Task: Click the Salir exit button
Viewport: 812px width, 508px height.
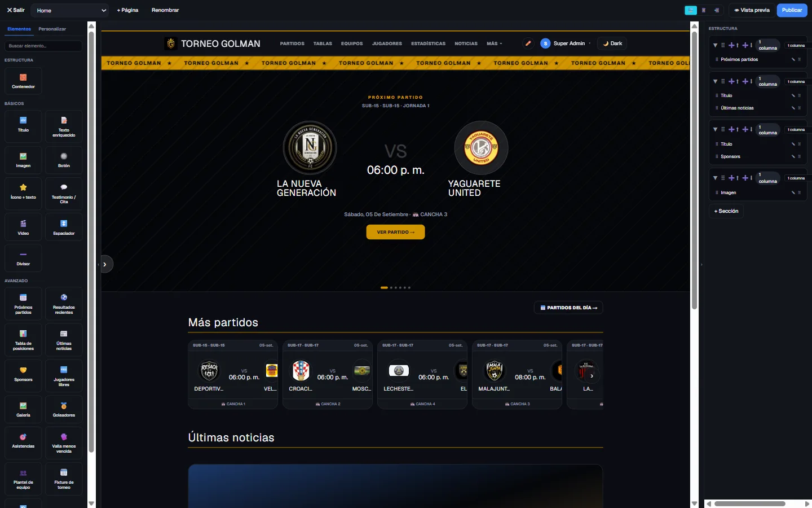Action: [16, 10]
